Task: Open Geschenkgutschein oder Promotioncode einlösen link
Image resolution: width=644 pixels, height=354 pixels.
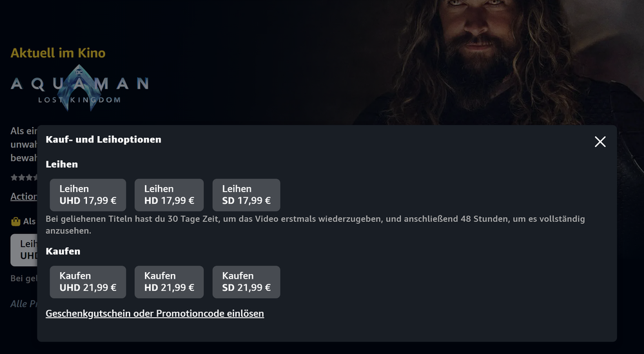Action: click(155, 313)
